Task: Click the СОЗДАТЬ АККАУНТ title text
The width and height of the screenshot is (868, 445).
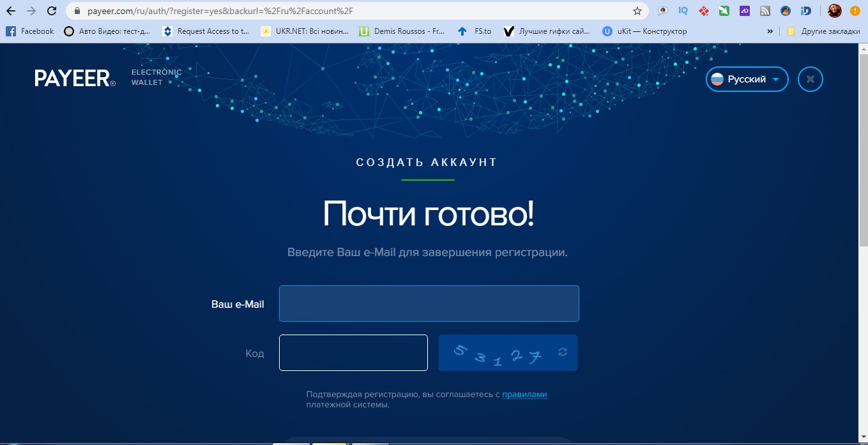Action: [427, 162]
